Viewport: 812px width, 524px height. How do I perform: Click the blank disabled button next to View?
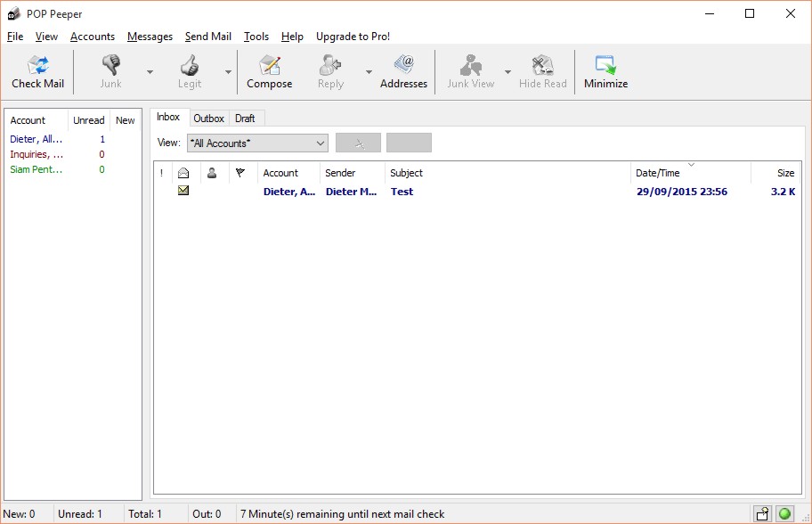click(x=409, y=143)
